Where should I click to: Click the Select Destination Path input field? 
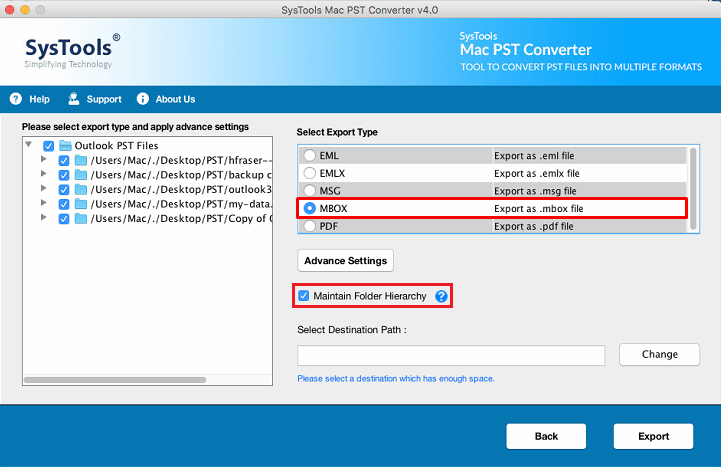click(x=451, y=355)
